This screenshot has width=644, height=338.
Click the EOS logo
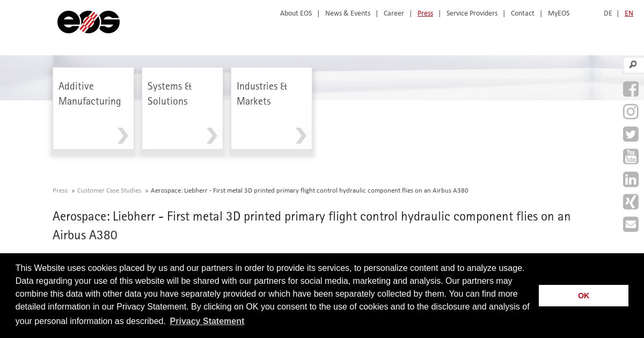(89, 22)
